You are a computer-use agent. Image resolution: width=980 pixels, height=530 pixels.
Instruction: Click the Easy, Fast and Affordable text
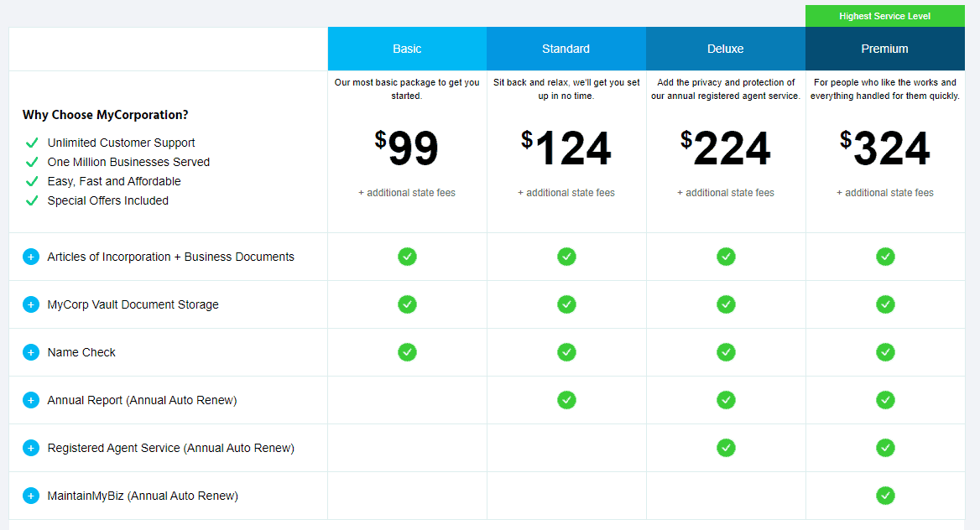114,181
